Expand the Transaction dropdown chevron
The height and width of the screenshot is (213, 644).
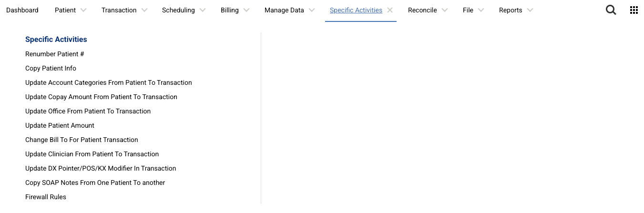point(144,10)
